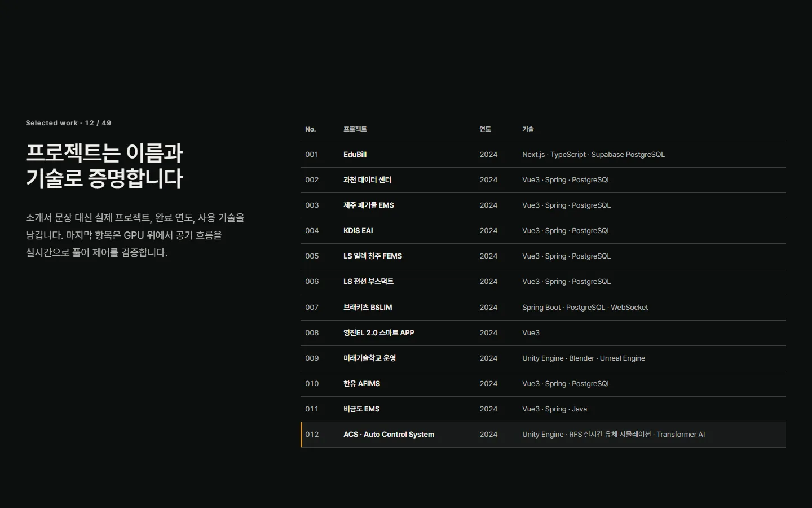
Task: Click the 프로젝트는 이름과 기술로 증명합니다 heading
Action: pyautogui.click(x=104, y=165)
